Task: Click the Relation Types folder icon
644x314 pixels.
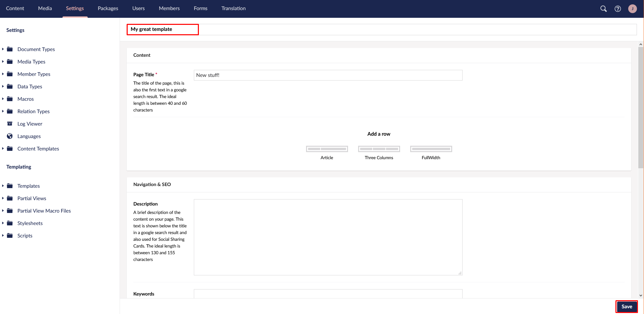Action: (x=10, y=111)
